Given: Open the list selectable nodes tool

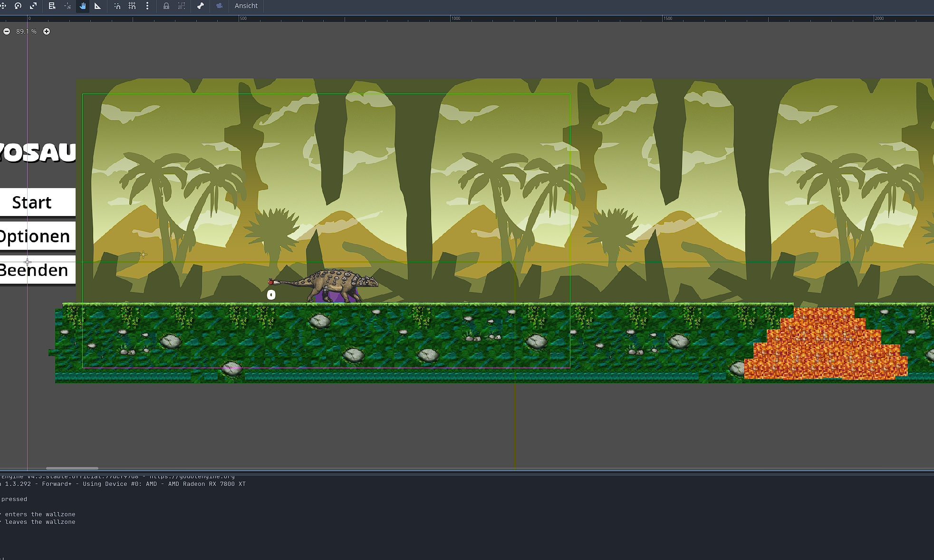Looking at the screenshot, I should (52, 6).
